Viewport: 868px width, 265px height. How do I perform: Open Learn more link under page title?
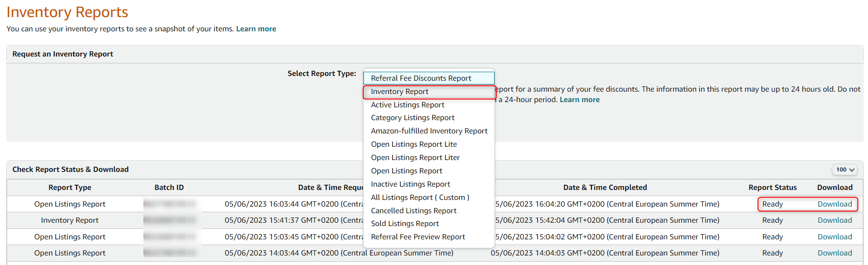256,29
